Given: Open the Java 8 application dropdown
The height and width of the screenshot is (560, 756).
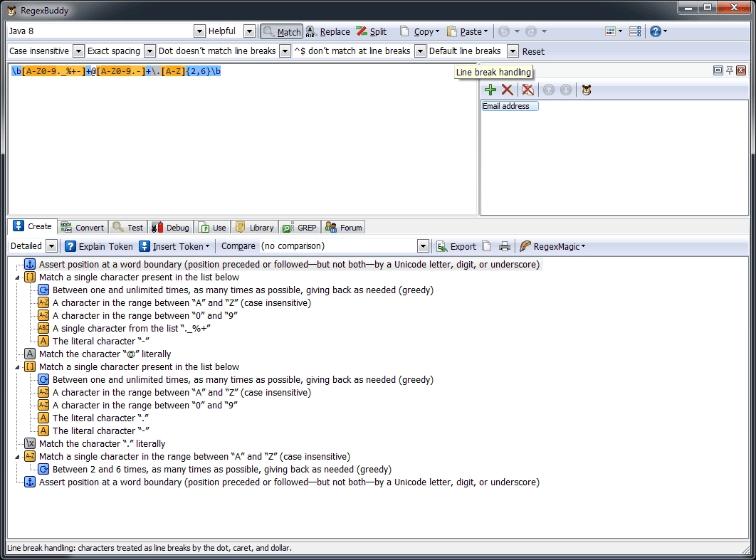Looking at the screenshot, I should [199, 31].
